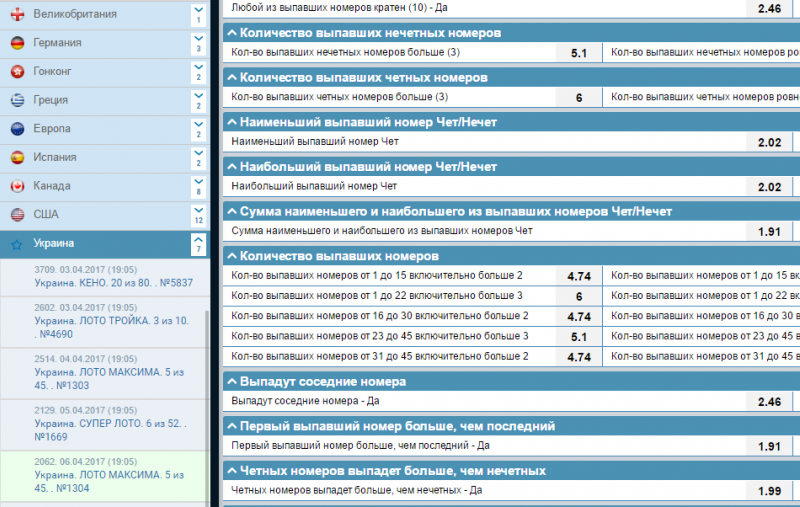Collapse the Количество выпавших номеров section

[232, 256]
